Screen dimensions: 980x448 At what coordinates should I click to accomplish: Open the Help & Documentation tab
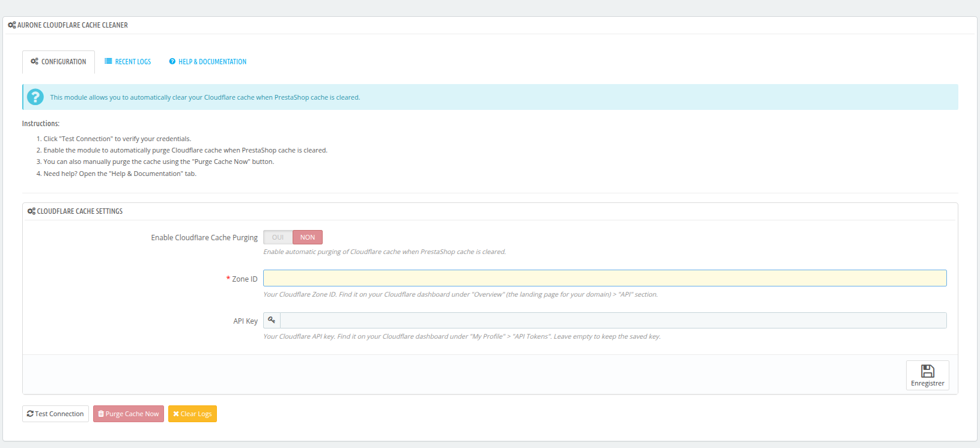(x=208, y=62)
